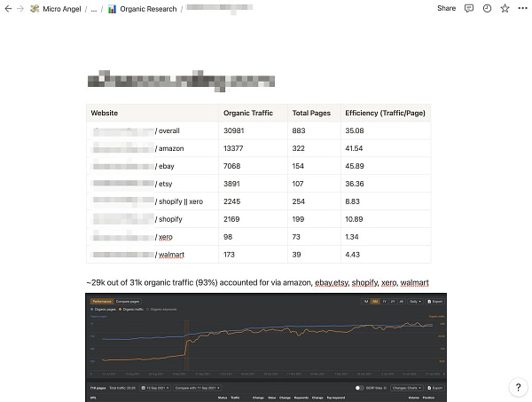
Task: Toggle the SERP titles switch
Action: tap(359, 388)
